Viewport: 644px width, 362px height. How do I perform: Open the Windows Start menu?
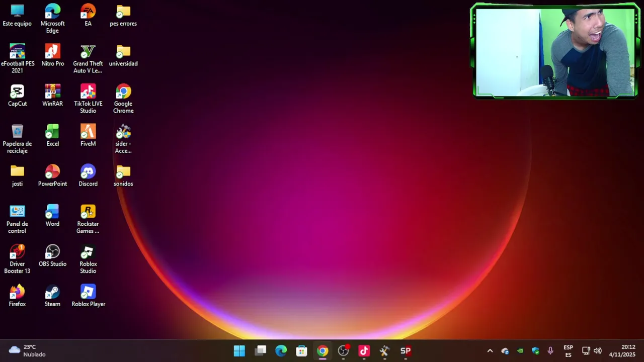click(x=239, y=351)
